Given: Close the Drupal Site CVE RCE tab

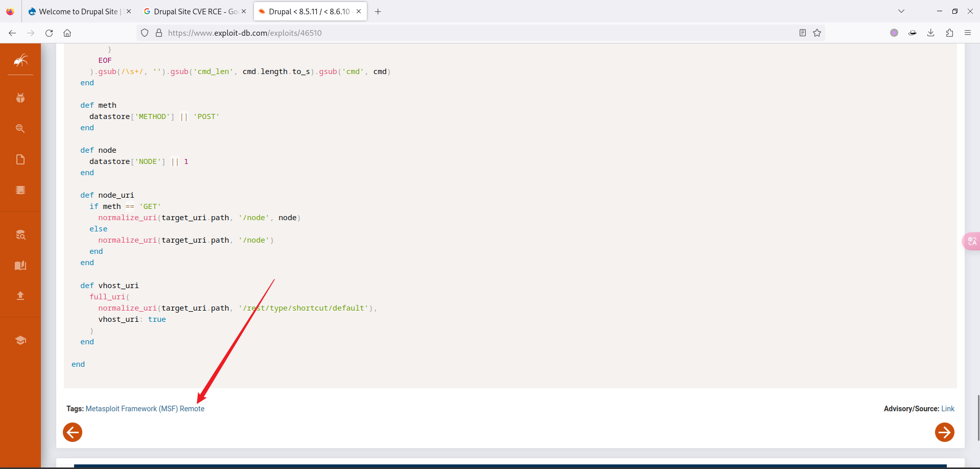Looking at the screenshot, I should pos(244,11).
